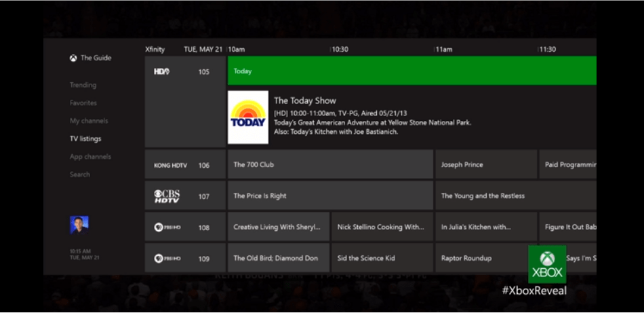The width and height of the screenshot is (644, 313).
Task: Select The Old Bird; Diamond Don
Action: [x=279, y=258]
